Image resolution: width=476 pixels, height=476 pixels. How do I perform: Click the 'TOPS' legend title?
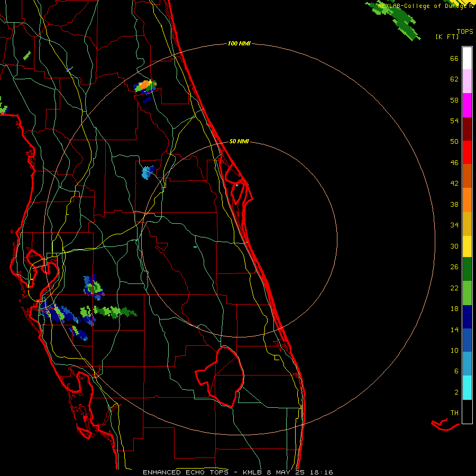(465, 32)
